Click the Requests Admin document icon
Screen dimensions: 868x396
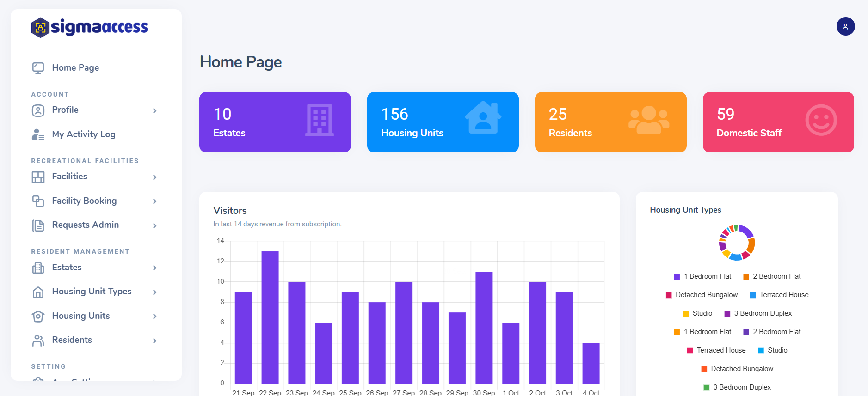[38, 225]
